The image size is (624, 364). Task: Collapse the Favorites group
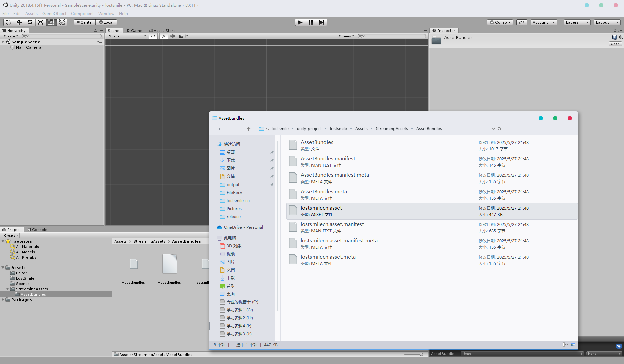tap(3, 241)
